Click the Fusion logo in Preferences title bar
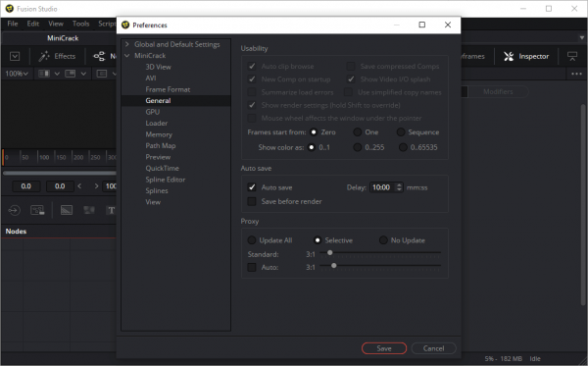588x366 pixels. [125, 25]
